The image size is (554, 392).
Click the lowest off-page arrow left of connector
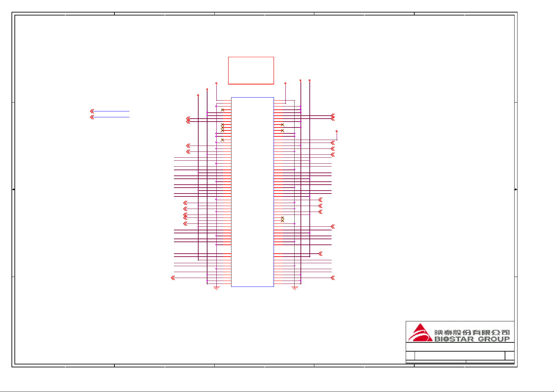pos(173,278)
